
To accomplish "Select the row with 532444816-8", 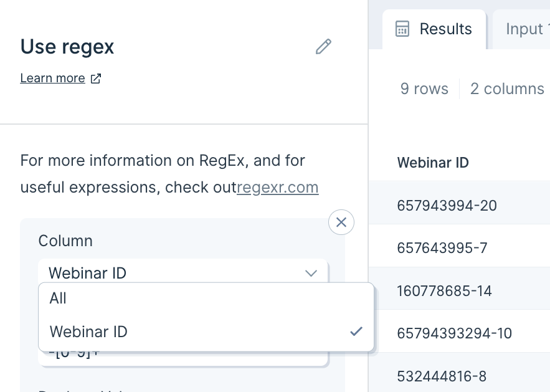I will click(x=460, y=376).
